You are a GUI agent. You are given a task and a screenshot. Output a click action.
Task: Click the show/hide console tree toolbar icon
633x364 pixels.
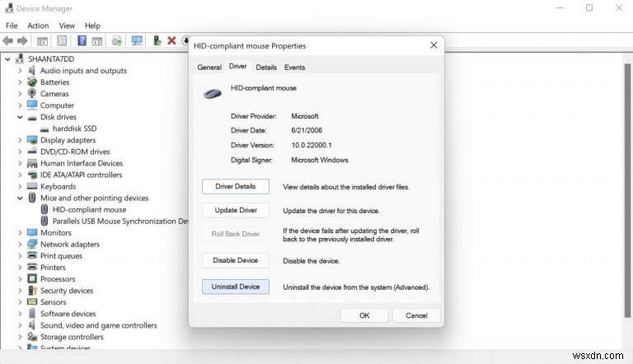(x=42, y=40)
